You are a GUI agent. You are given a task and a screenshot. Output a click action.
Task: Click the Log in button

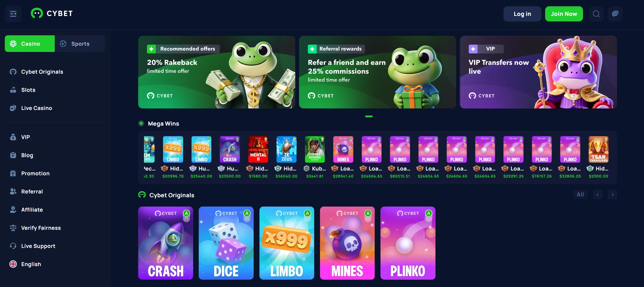522,14
